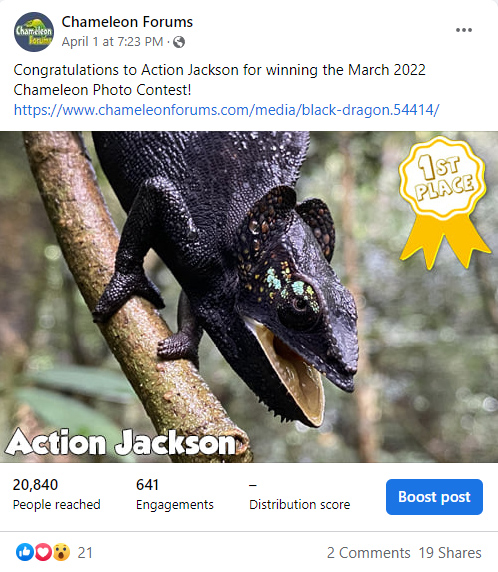Click the globe public audience icon
Screen dimensions: 498x572
(x=179, y=42)
